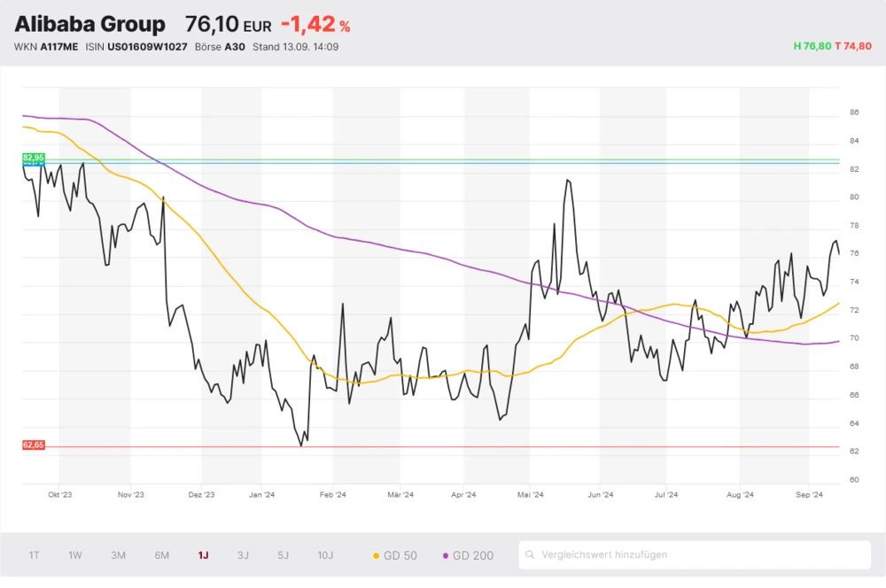Select the 1T time range
This screenshot has height=588, width=886.
(x=34, y=555)
